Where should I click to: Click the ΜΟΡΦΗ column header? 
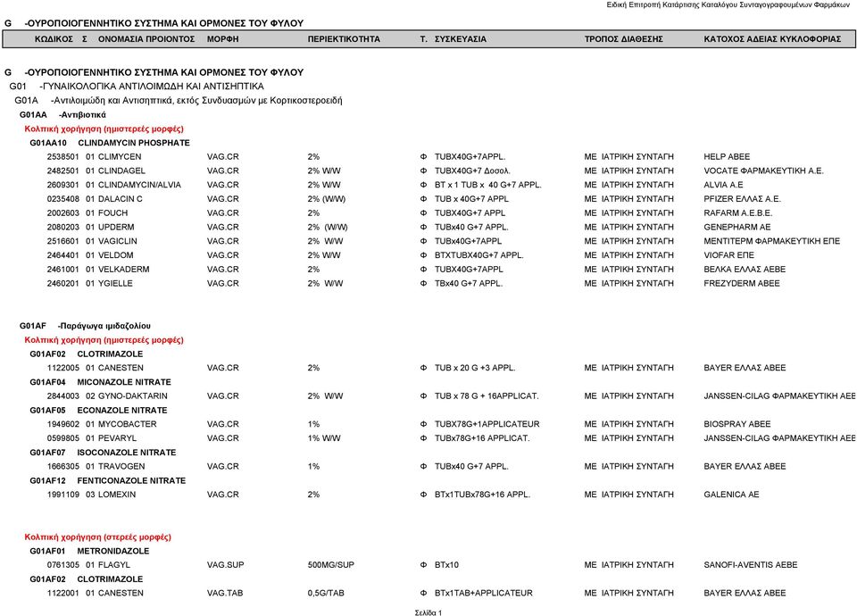[x=222, y=39]
